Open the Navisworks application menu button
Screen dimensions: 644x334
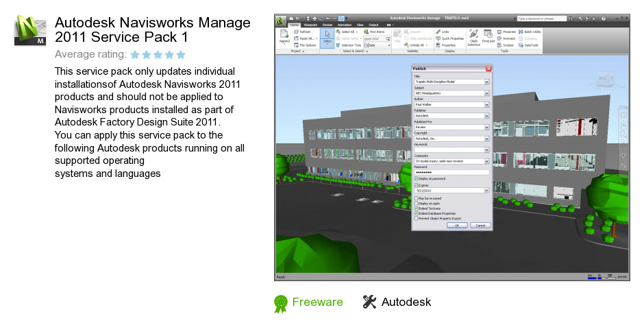tap(280, 21)
